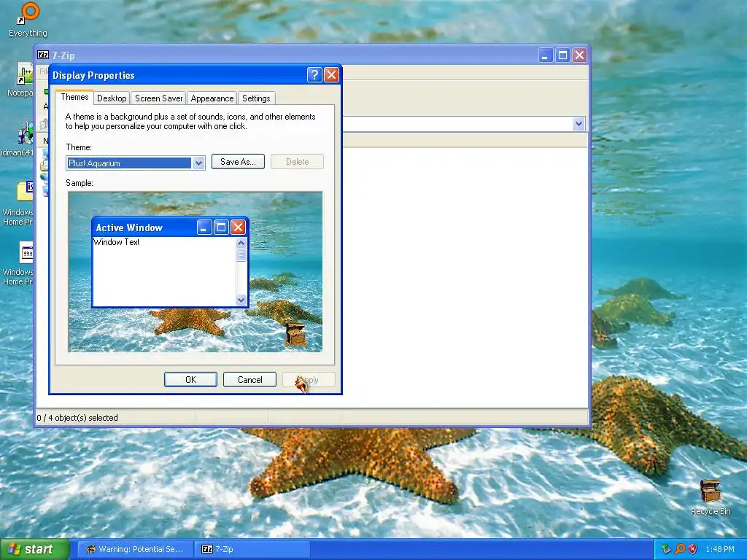Click the sample Active Window minimize button
Screen dimensions: 747x560
point(204,227)
